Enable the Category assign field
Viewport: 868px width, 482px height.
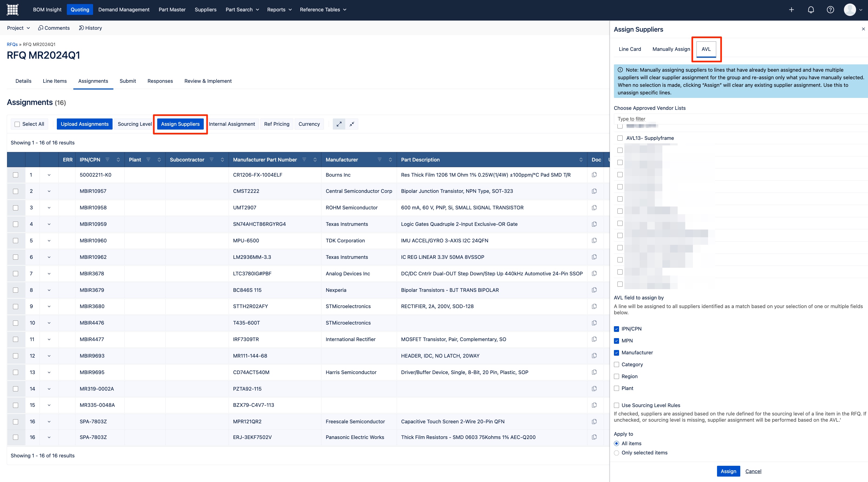click(617, 364)
